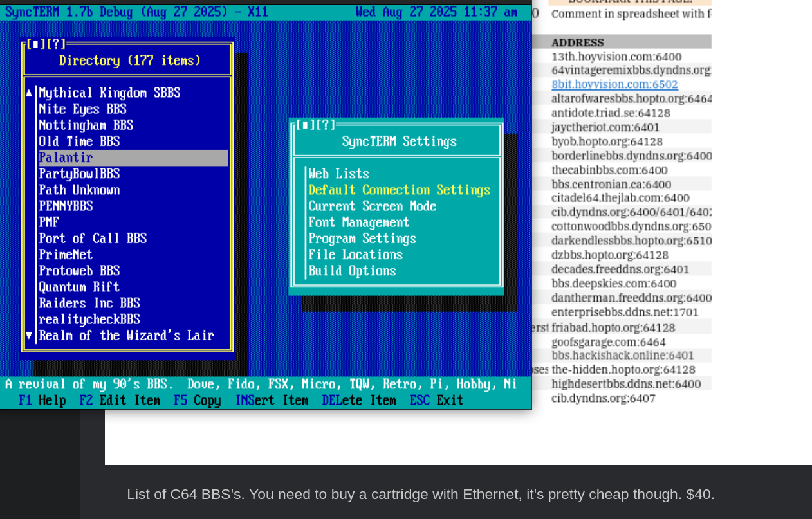
Task: Click bbs.deepskies.com:6400 address
Action: click(614, 284)
